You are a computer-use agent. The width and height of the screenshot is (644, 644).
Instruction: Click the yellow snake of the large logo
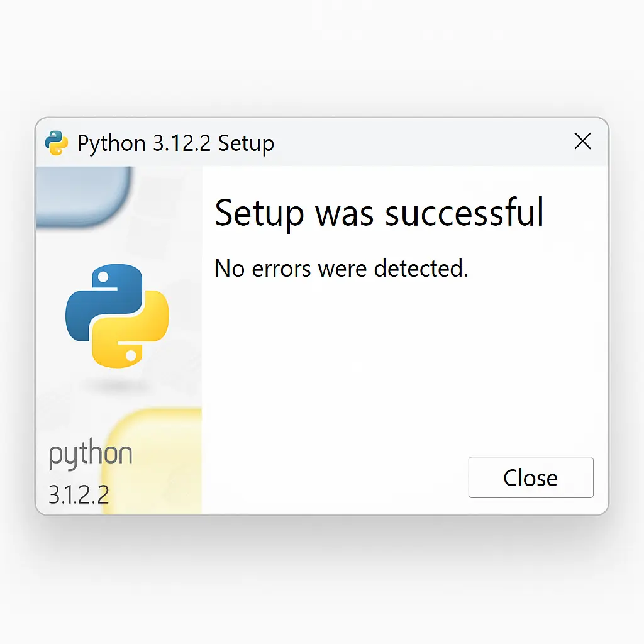click(x=135, y=333)
